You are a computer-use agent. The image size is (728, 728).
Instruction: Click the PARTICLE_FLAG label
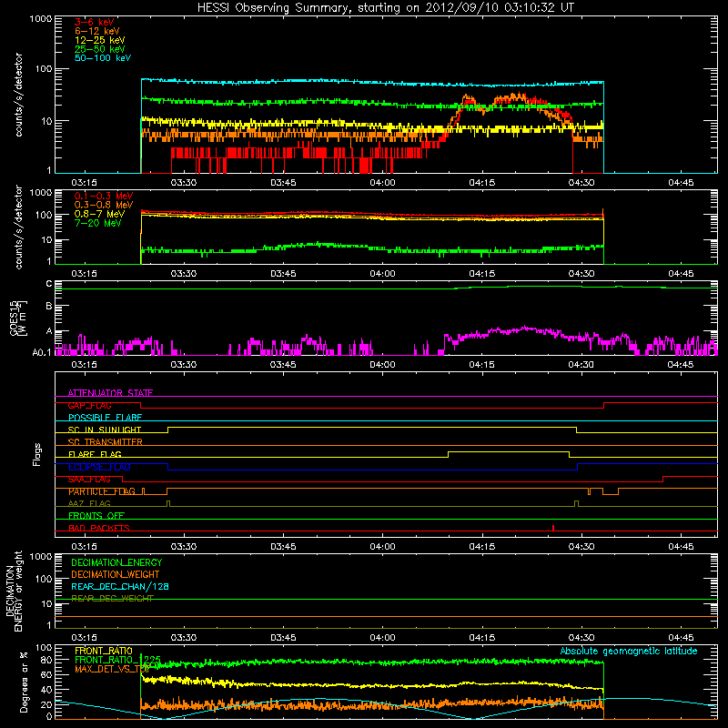pos(102,491)
